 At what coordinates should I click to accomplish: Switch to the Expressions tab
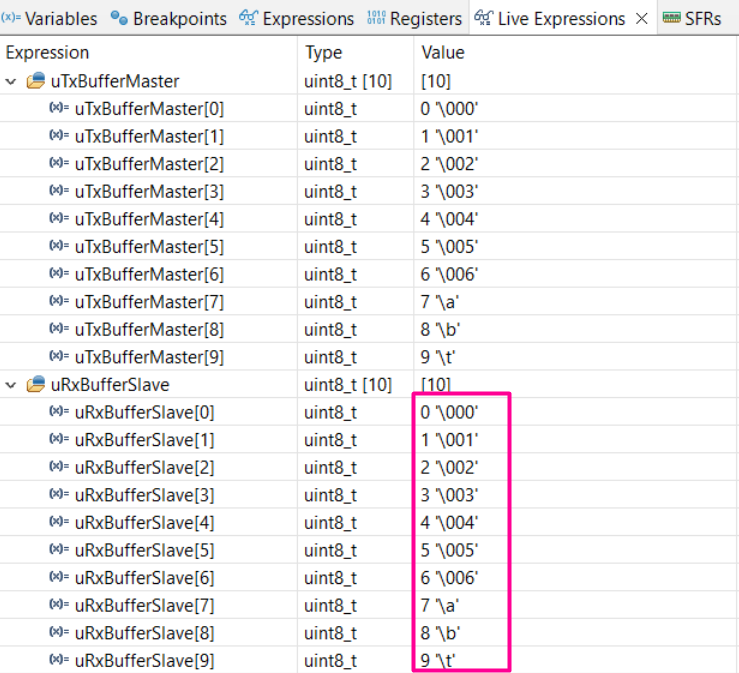coord(296,18)
